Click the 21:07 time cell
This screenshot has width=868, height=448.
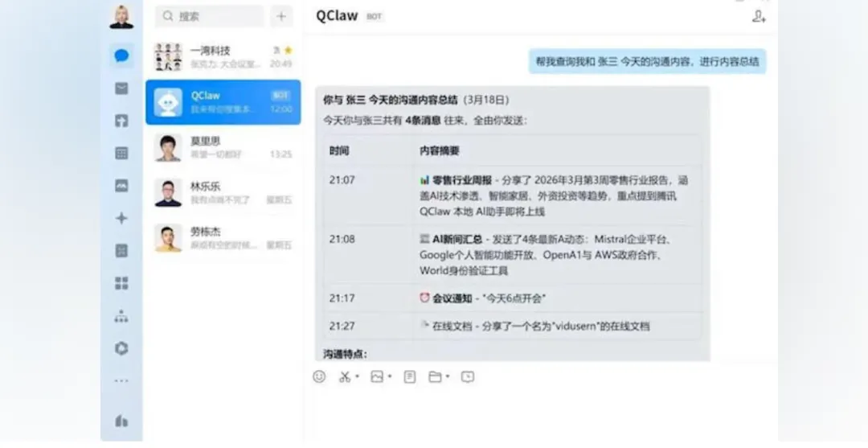(x=342, y=180)
